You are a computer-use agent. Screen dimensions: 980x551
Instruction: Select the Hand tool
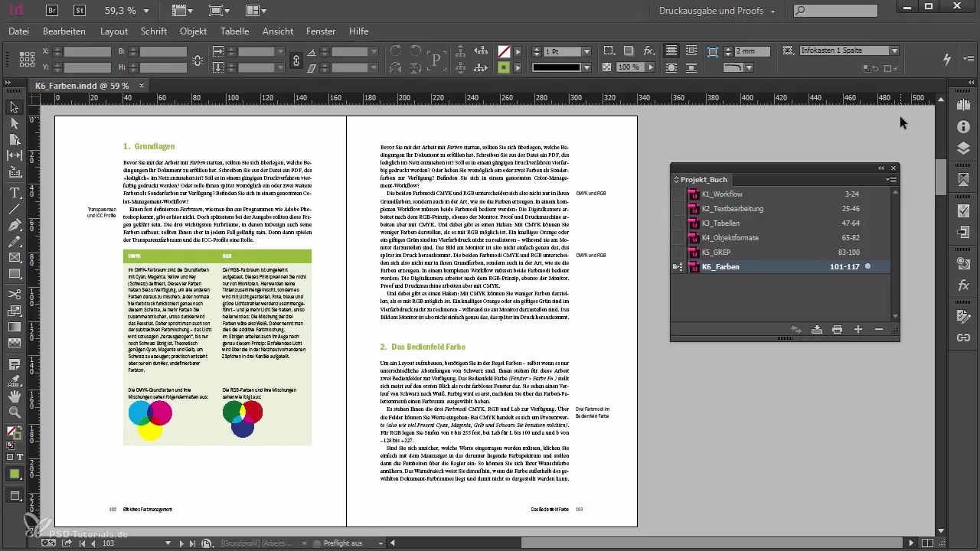pyautogui.click(x=14, y=396)
